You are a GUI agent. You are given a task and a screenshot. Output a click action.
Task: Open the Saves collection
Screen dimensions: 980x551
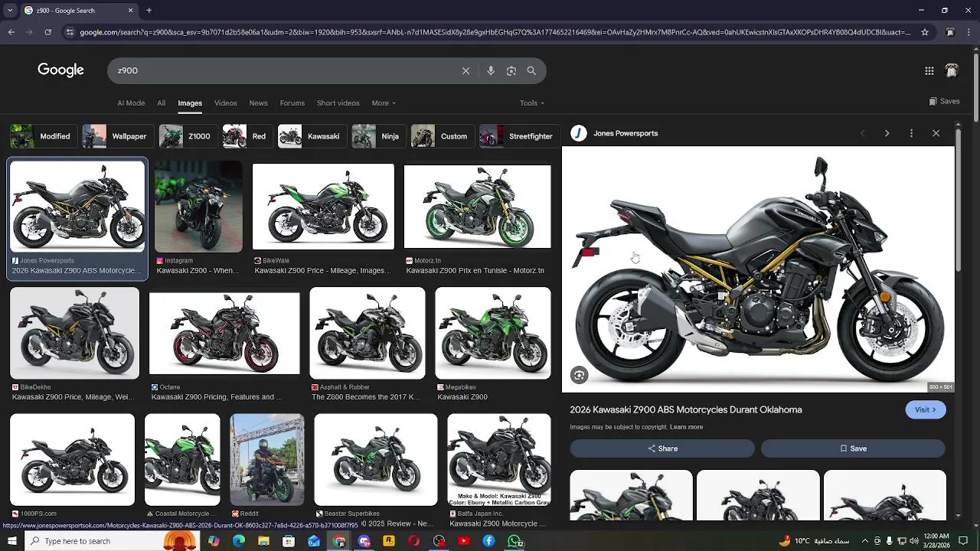[944, 101]
